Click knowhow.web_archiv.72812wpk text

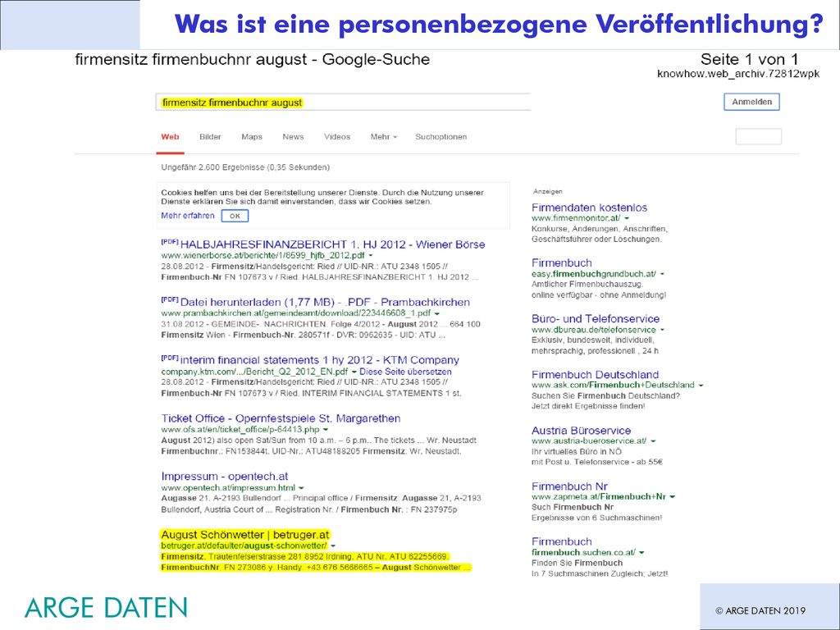(x=738, y=74)
